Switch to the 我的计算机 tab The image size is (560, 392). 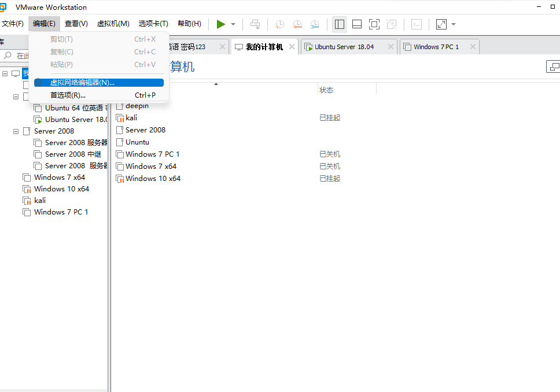(x=264, y=47)
